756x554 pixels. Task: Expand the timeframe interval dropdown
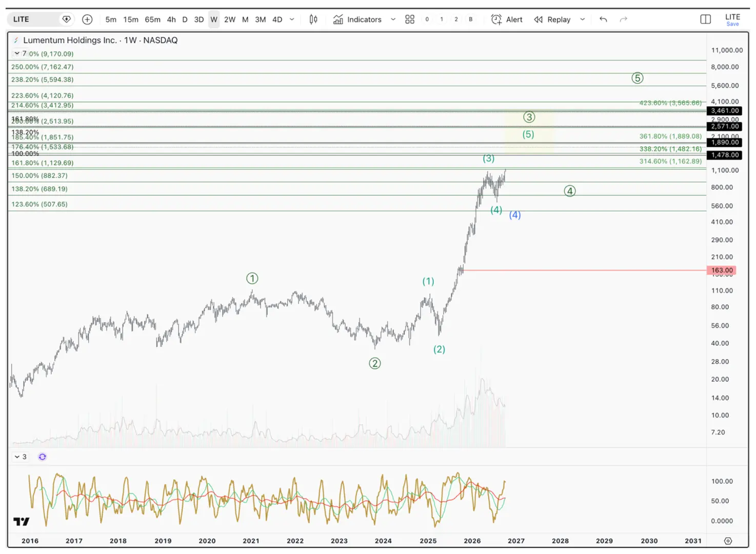[292, 19]
